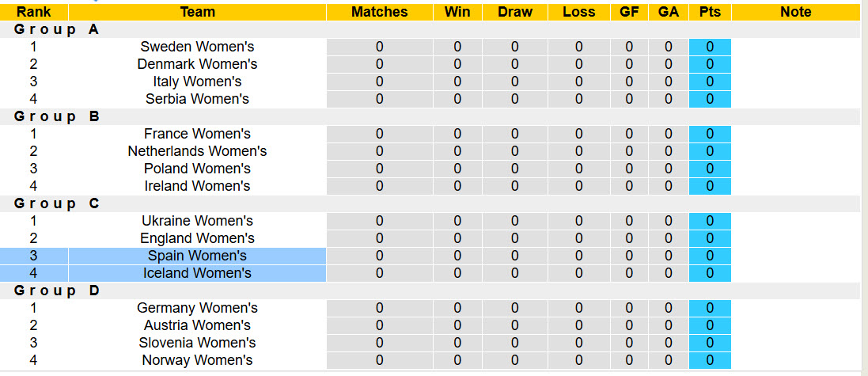Click the Matches column header

(x=379, y=12)
